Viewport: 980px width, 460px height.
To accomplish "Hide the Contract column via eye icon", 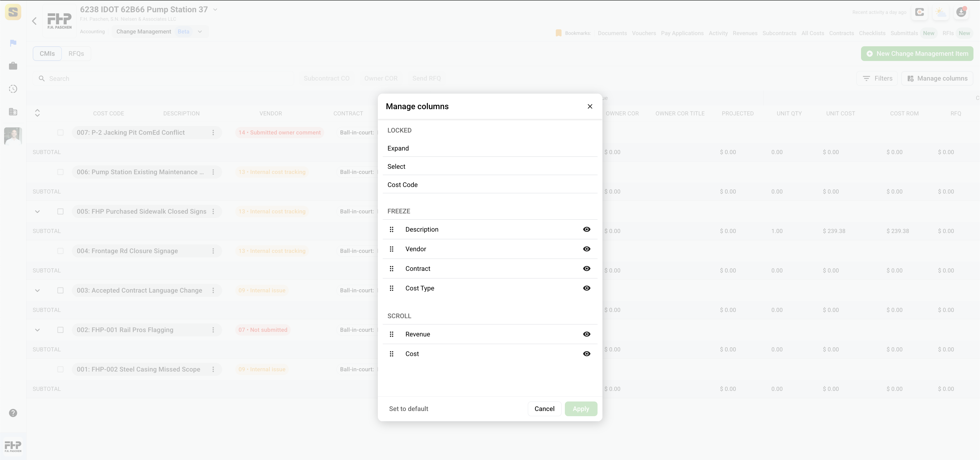I will pos(587,269).
